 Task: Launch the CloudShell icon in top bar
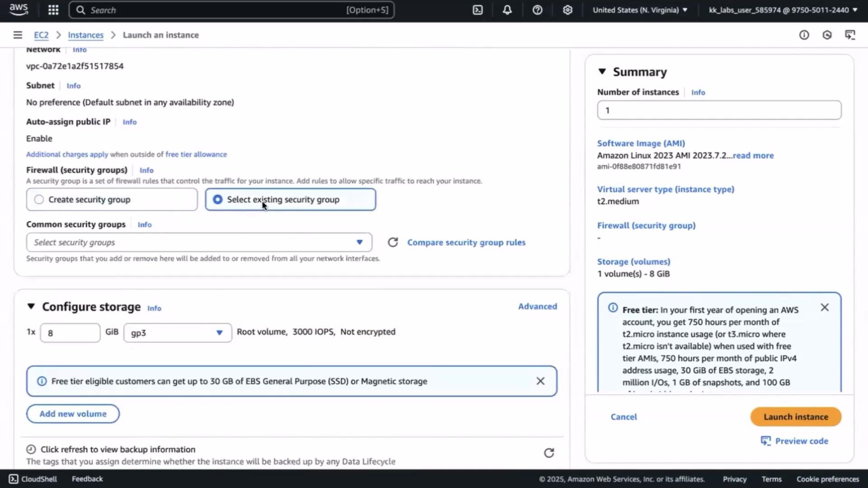pos(478,10)
